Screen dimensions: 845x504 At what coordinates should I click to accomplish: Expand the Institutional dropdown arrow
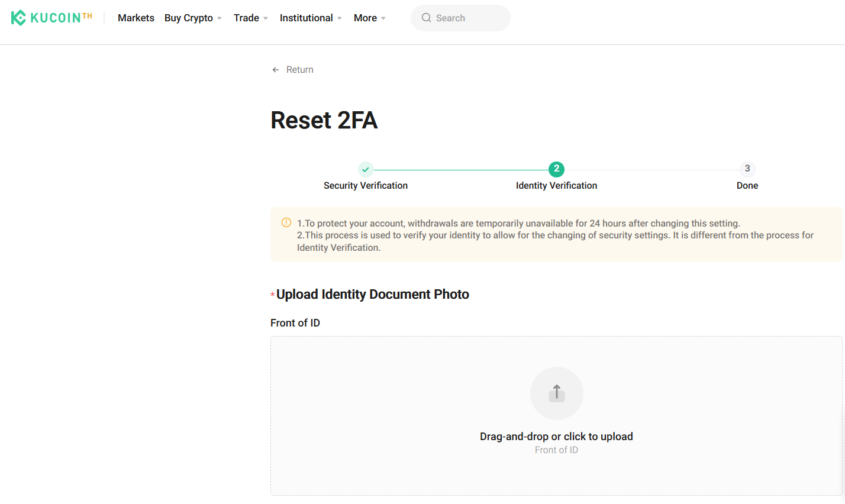click(x=340, y=18)
